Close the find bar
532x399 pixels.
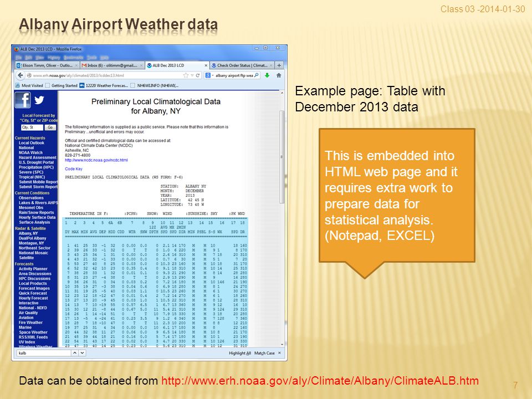tap(279, 353)
